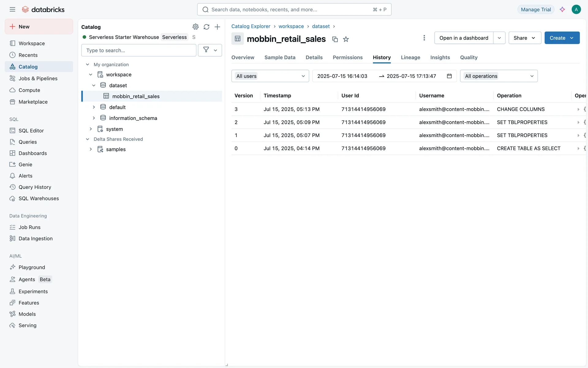Click the Create button
Image resolution: width=588 pixels, height=368 pixels.
557,38
